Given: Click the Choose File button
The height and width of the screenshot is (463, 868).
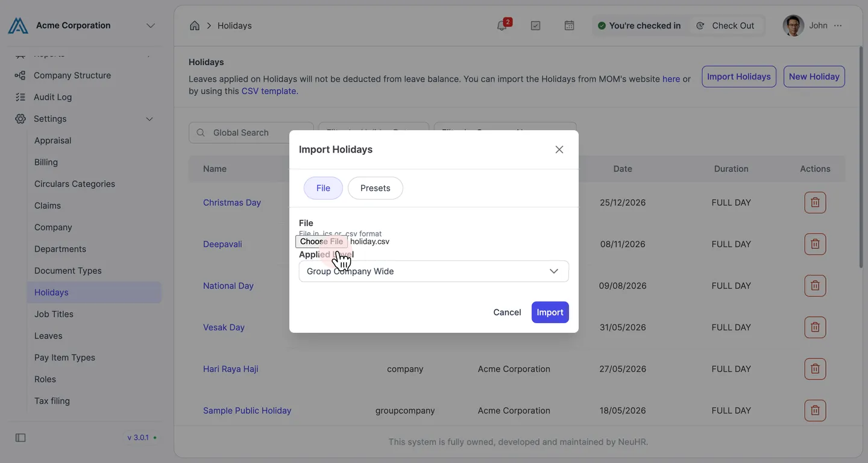Looking at the screenshot, I should (x=321, y=241).
